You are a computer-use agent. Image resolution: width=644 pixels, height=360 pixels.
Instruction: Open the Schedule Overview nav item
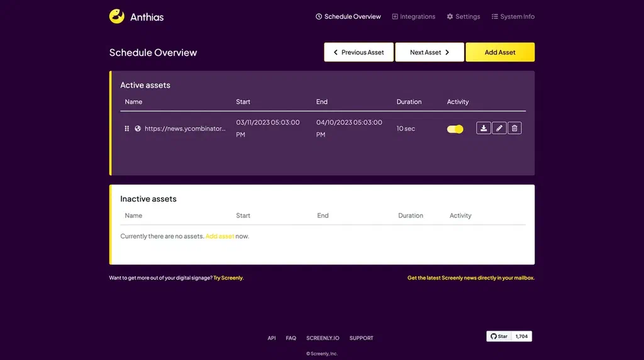tap(348, 16)
